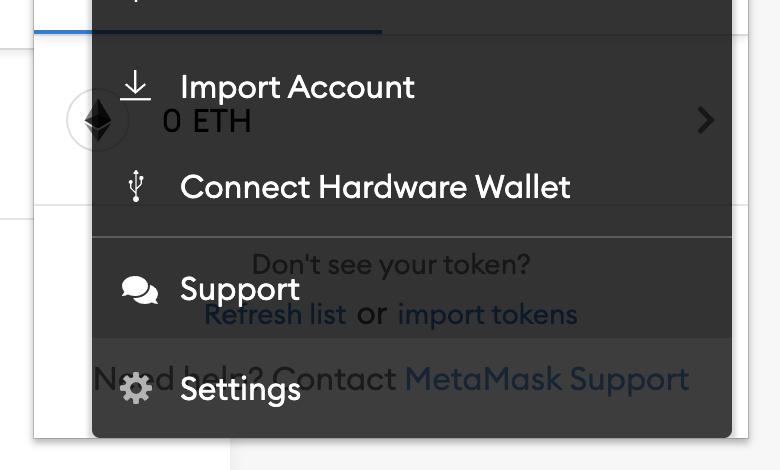Click the Refresh list link
Screen dimensions: 780x470
pos(275,315)
